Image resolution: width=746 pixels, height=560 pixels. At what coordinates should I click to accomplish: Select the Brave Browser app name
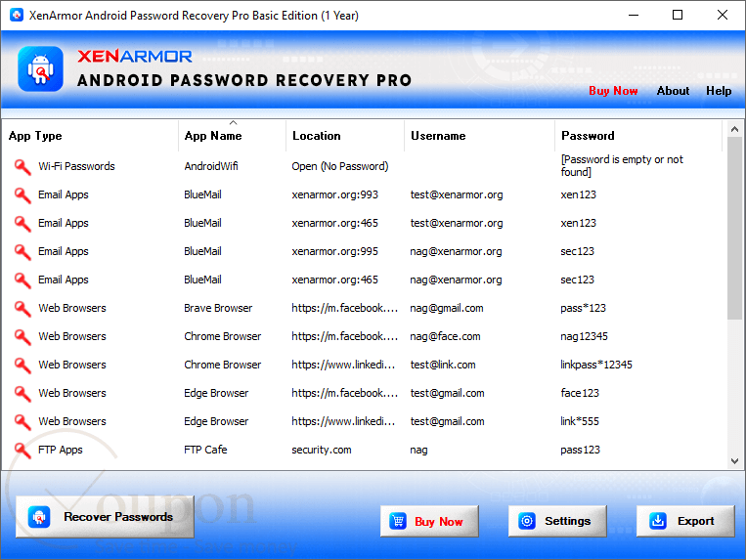coord(218,308)
